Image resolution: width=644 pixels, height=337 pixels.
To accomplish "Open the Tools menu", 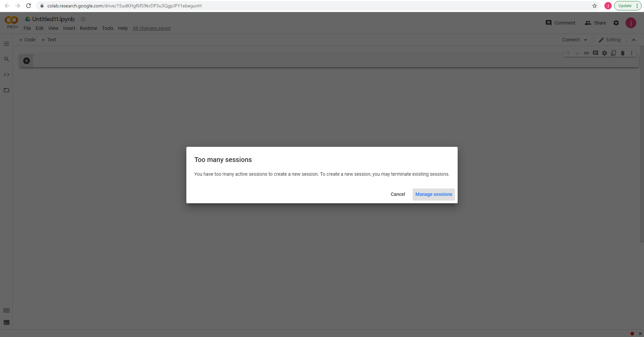I will tap(107, 28).
